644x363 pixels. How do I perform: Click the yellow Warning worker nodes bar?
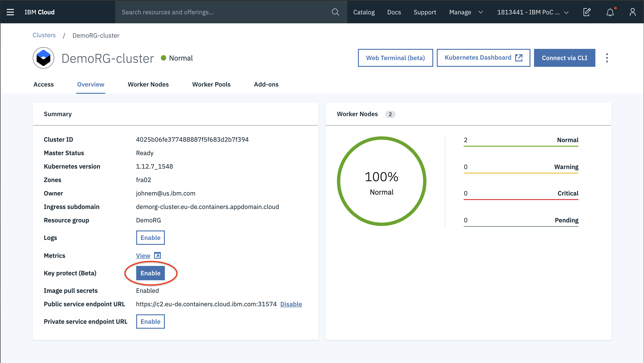point(521,173)
